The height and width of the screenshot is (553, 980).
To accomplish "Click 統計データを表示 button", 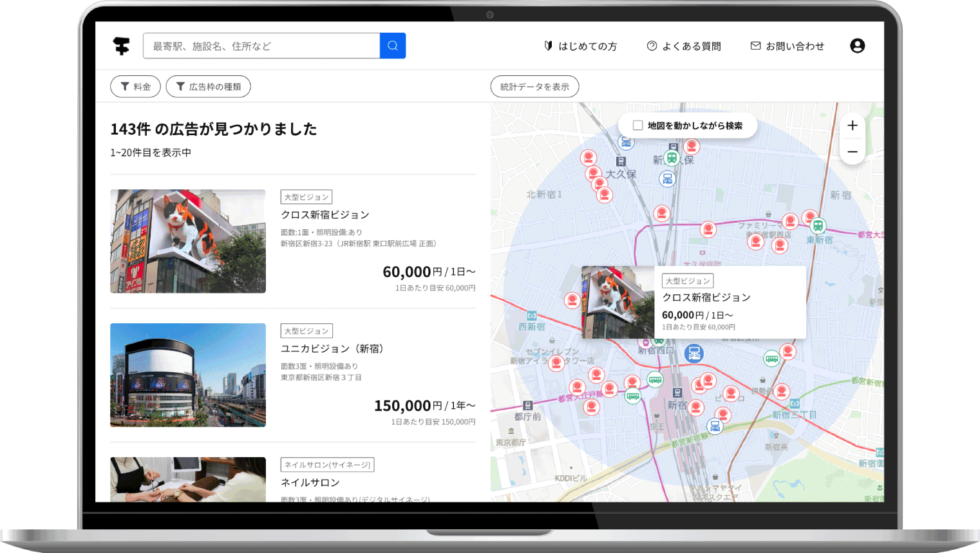I will [534, 87].
